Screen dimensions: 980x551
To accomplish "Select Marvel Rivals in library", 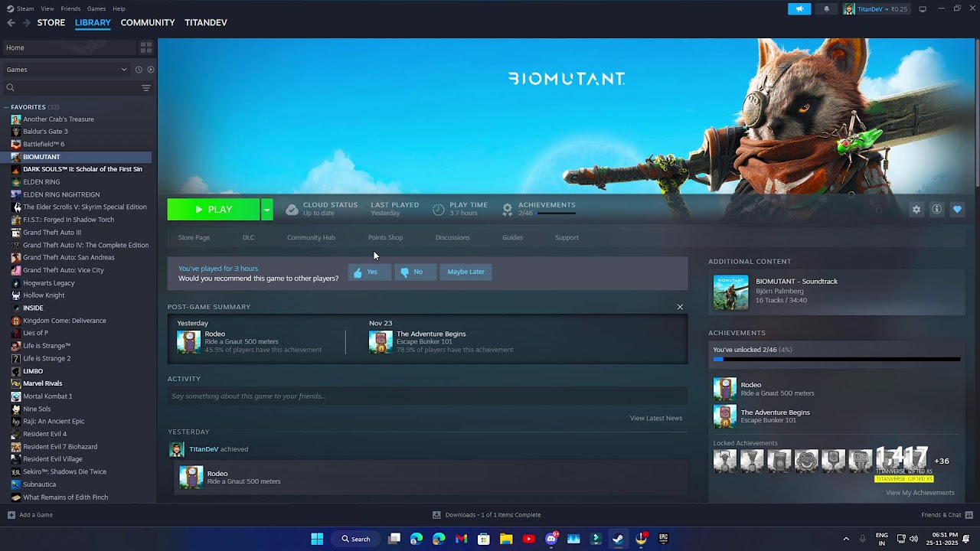I will pos(43,383).
